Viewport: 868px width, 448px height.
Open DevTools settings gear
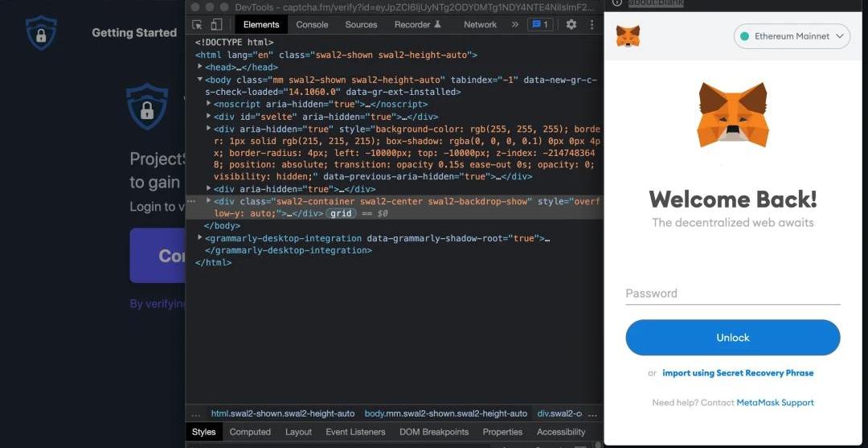[571, 25]
